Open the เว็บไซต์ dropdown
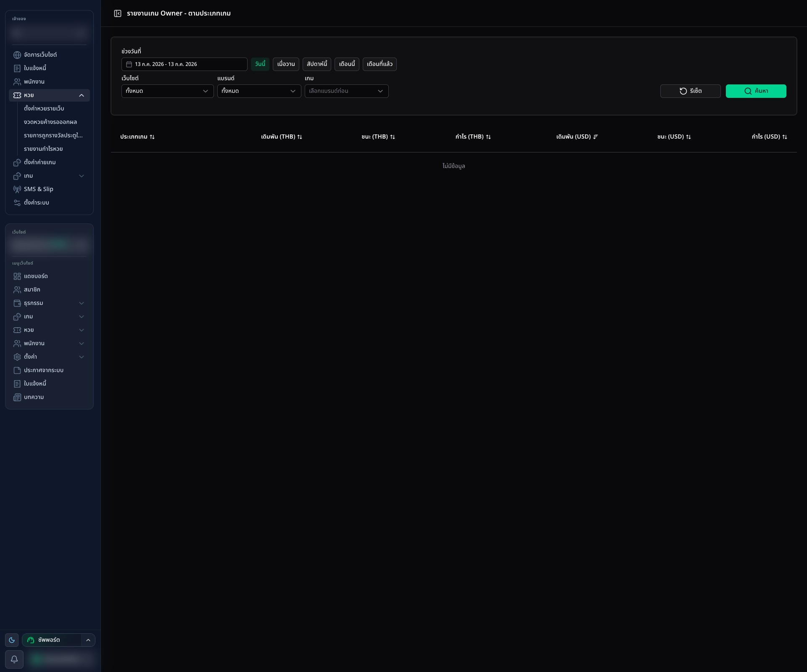 click(167, 91)
